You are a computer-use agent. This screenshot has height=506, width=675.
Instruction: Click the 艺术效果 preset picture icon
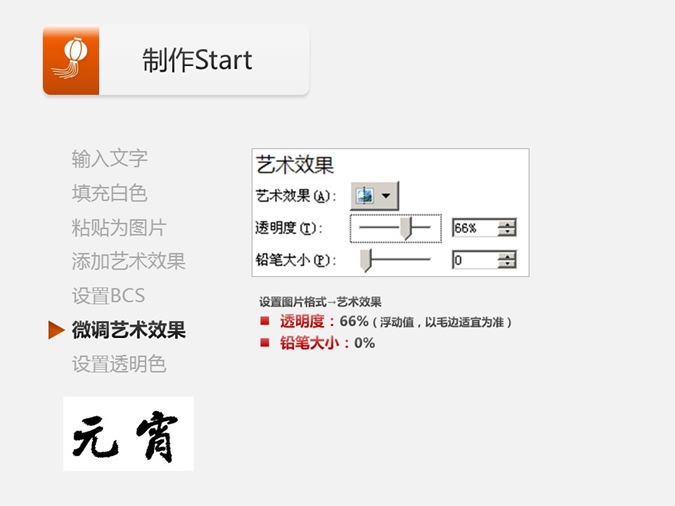[x=365, y=195]
